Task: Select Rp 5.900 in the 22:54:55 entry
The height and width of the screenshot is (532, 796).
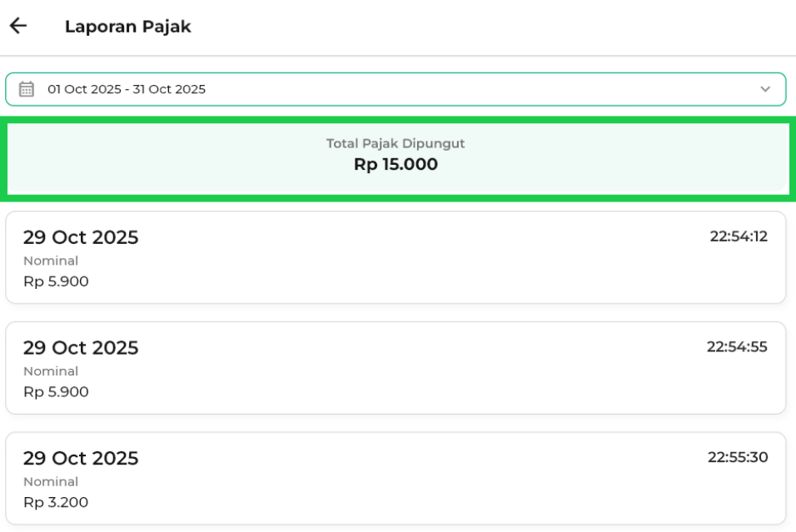Action: pyautogui.click(x=56, y=391)
